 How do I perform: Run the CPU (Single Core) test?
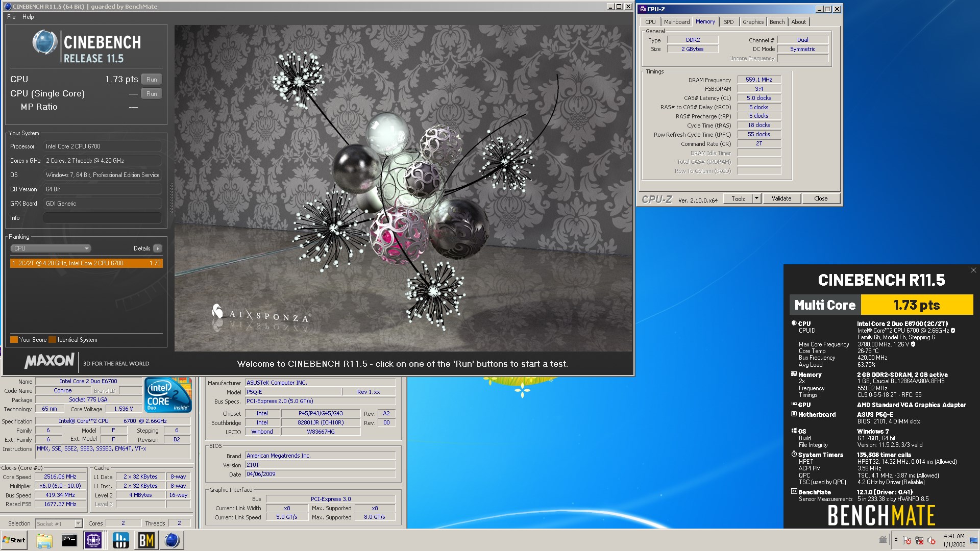(152, 94)
